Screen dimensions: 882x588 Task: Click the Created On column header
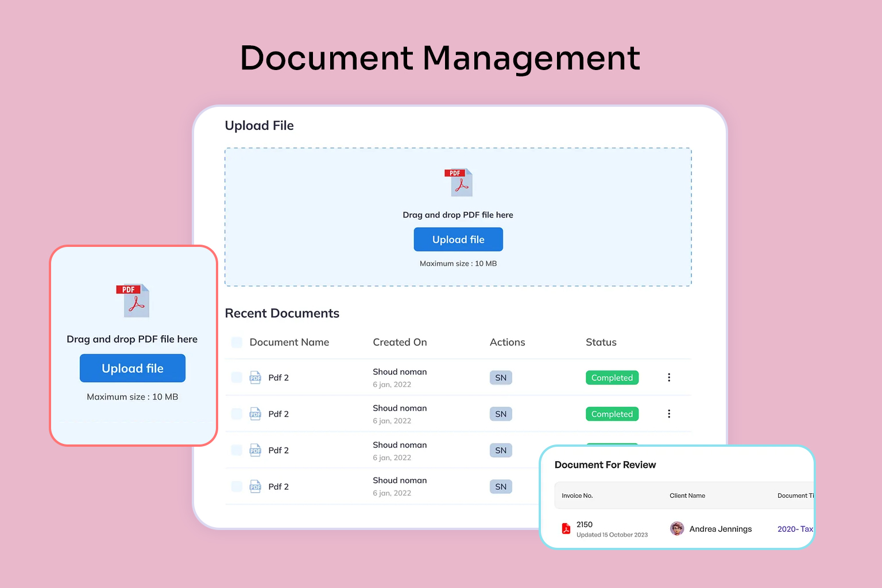[x=400, y=342]
